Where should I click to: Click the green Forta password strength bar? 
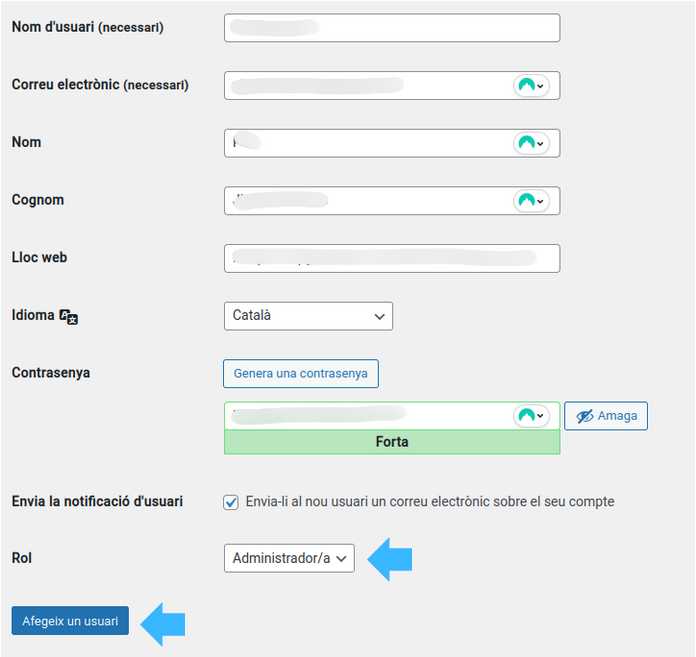[391, 442]
